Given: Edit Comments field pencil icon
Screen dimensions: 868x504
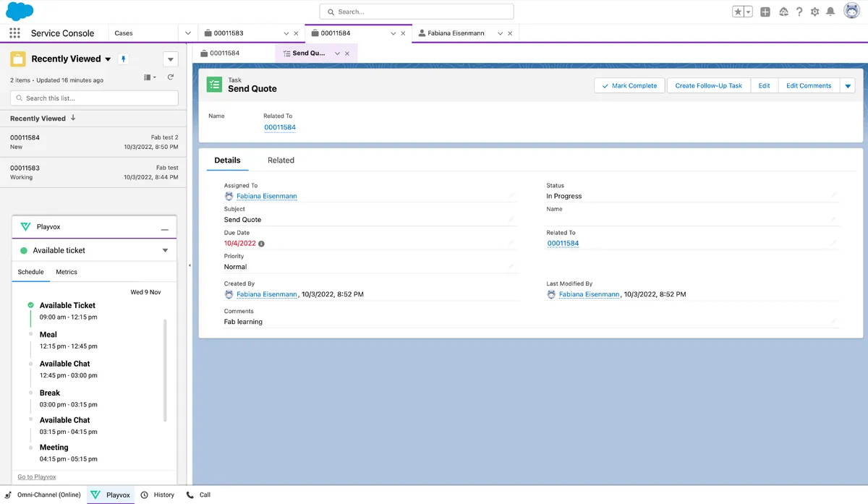Looking at the screenshot, I should pos(833,321).
